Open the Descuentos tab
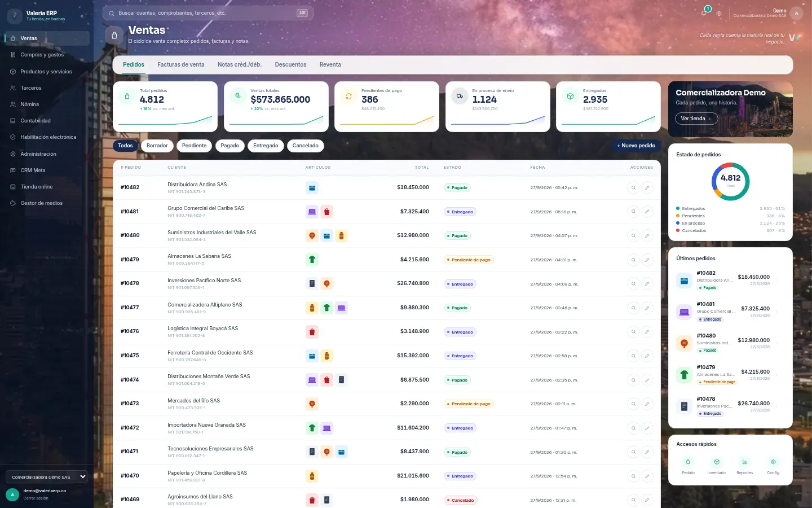 (290, 65)
